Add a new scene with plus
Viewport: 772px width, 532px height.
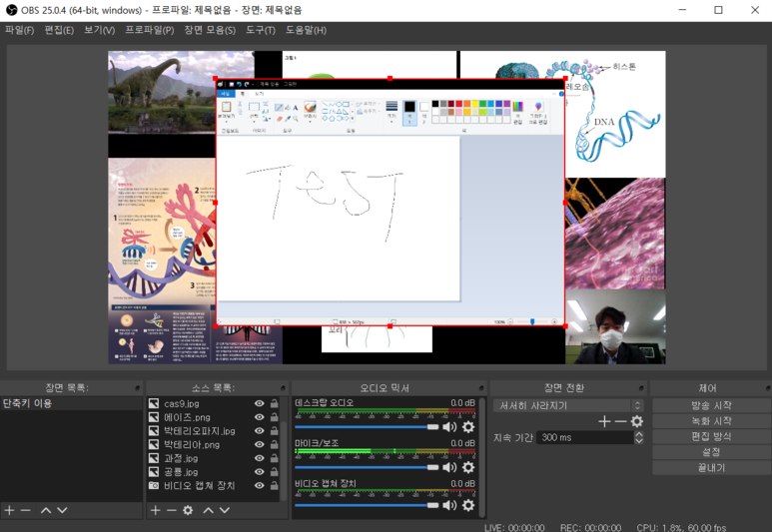(x=9, y=510)
